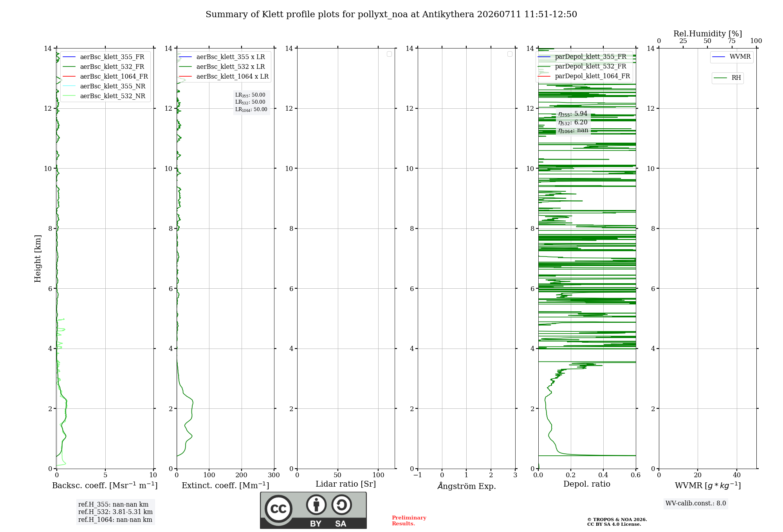Click the blue aerBsc_klett_355_FR legend line
Viewport: 783px width, 532px height.
[69, 57]
